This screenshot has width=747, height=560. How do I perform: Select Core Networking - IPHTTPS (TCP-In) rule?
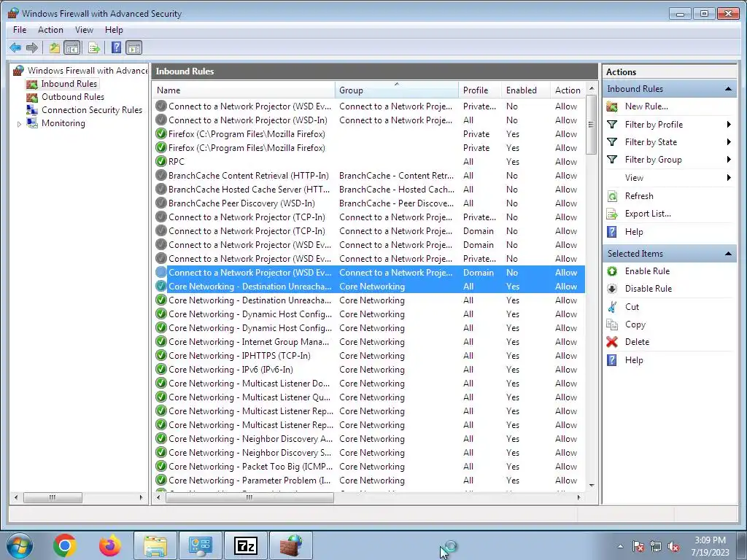click(369, 356)
